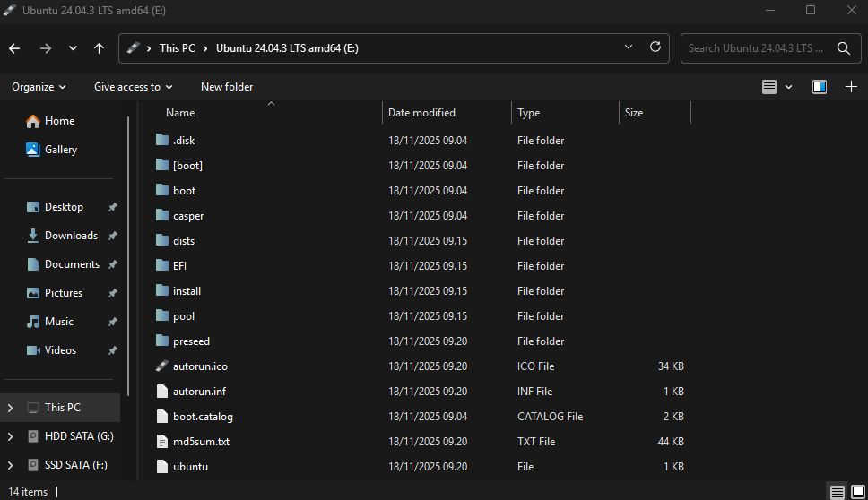Toggle the preview pane button
This screenshot has width=868, height=500.
click(x=819, y=87)
